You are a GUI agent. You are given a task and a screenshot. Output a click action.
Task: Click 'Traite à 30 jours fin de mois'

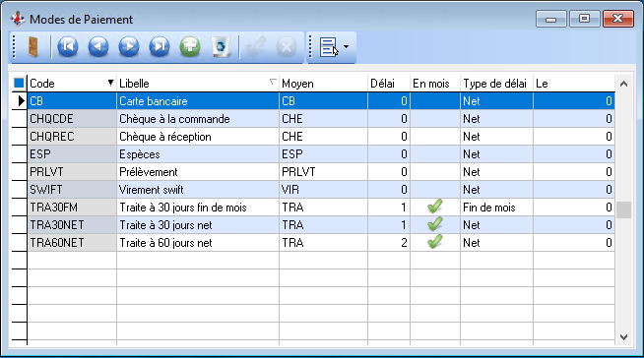198,208
